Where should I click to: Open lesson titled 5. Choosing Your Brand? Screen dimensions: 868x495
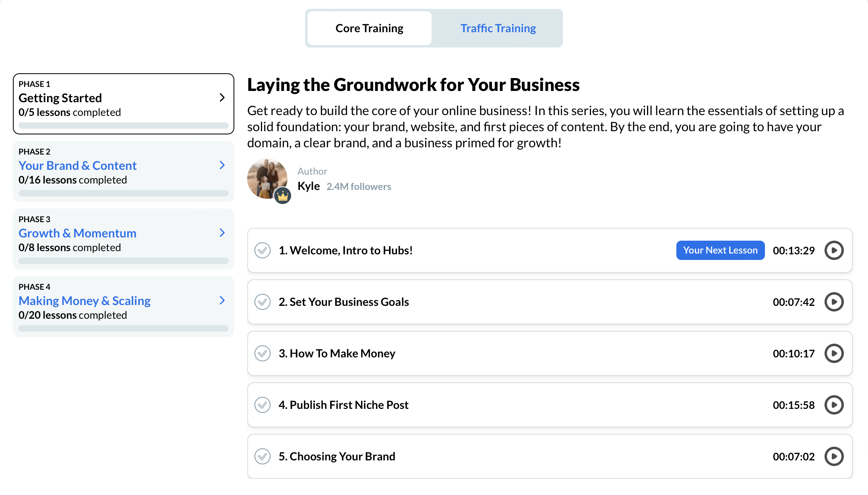coord(337,456)
